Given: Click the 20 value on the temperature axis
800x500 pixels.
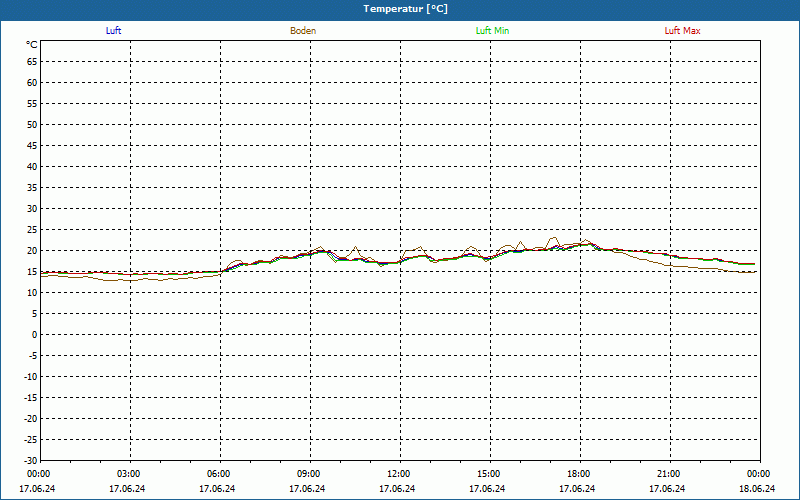Looking at the screenshot, I should click(32, 251).
